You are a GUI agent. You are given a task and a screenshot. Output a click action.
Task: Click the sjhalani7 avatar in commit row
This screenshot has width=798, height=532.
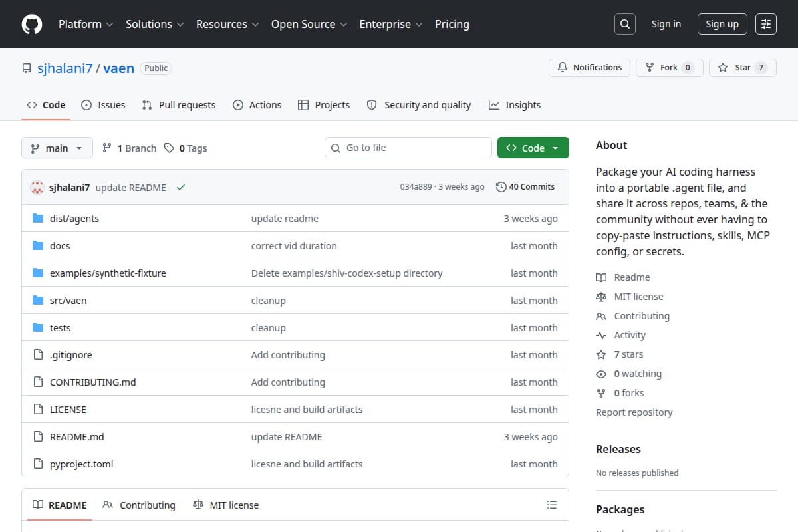pyautogui.click(x=37, y=187)
